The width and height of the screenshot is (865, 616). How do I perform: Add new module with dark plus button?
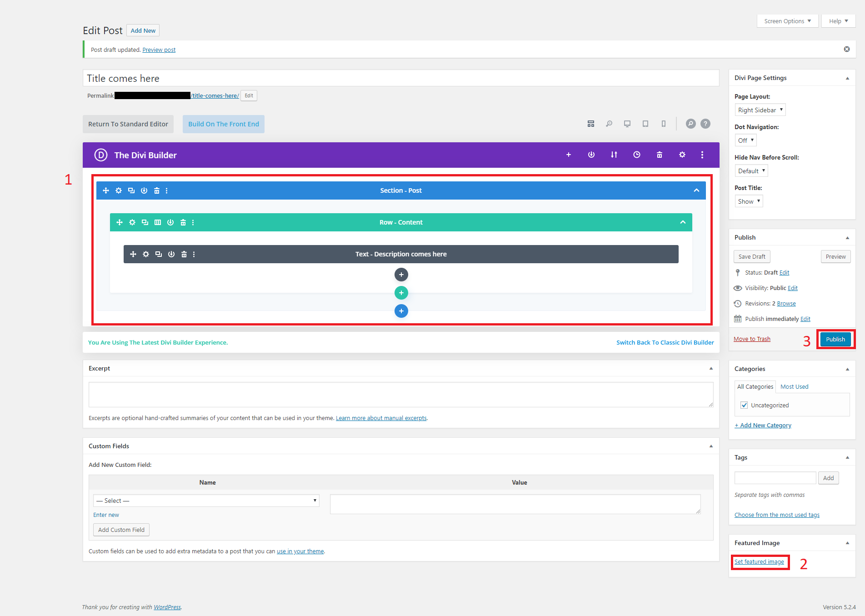pyautogui.click(x=401, y=275)
